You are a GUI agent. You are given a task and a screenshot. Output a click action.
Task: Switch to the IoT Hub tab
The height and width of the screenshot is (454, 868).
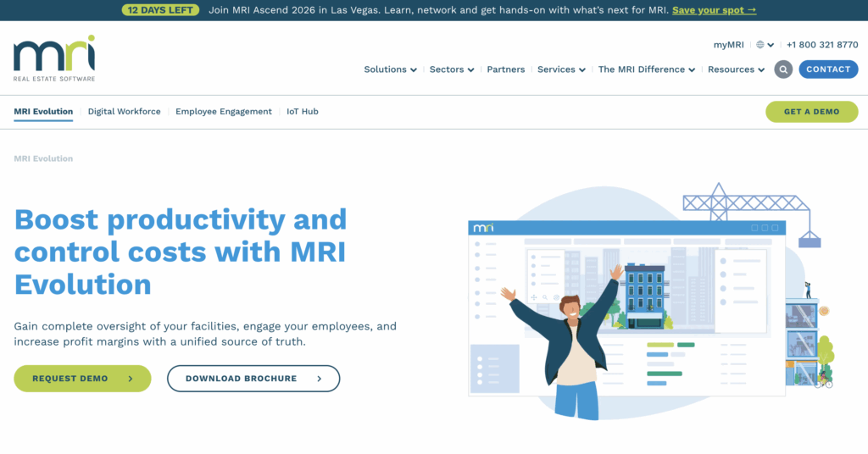303,112
